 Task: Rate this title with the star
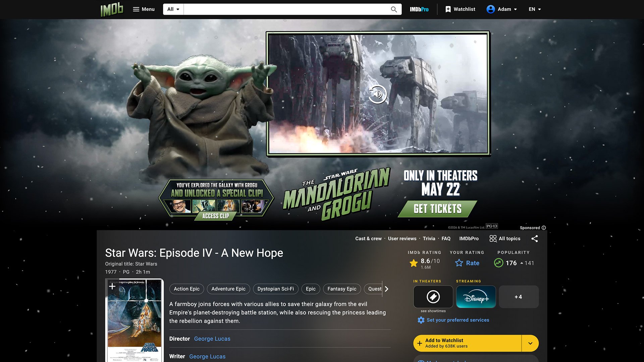pos(467,263)
